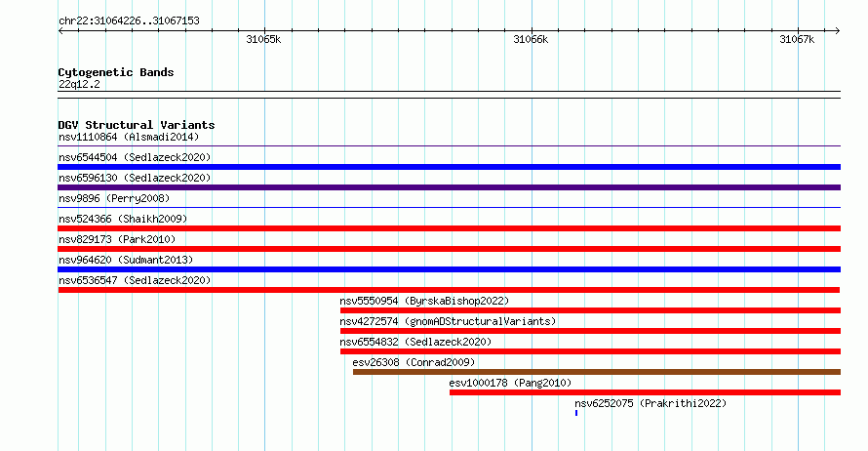868x451 pixels.
Task: Click the red bar under nsv524366
Action: click(x=449, y=228)
